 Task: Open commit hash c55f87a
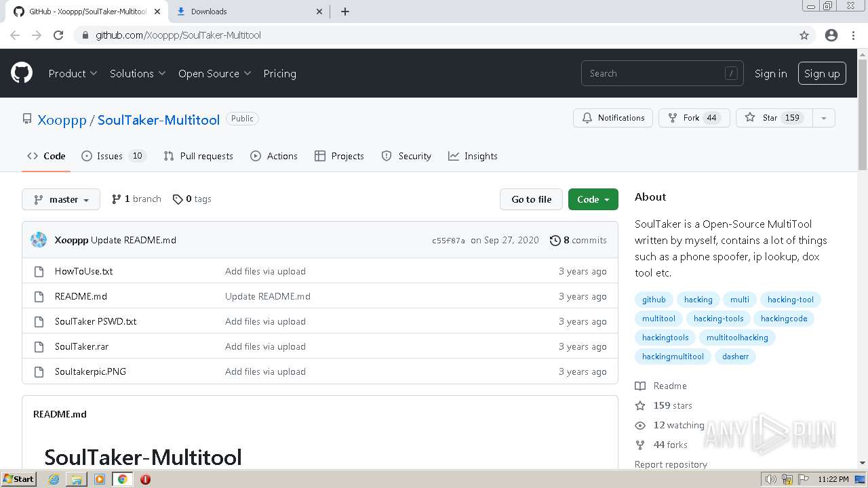[448, 241]
